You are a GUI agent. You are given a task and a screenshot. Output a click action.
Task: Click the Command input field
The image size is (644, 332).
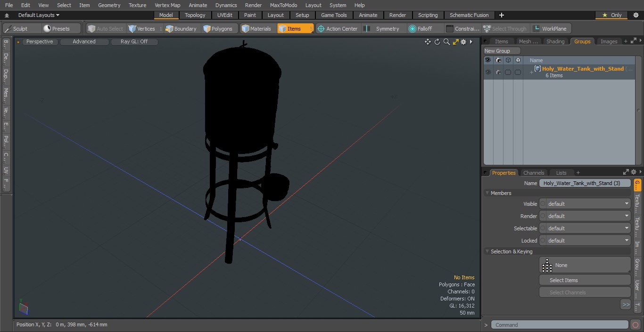(560, 325)
